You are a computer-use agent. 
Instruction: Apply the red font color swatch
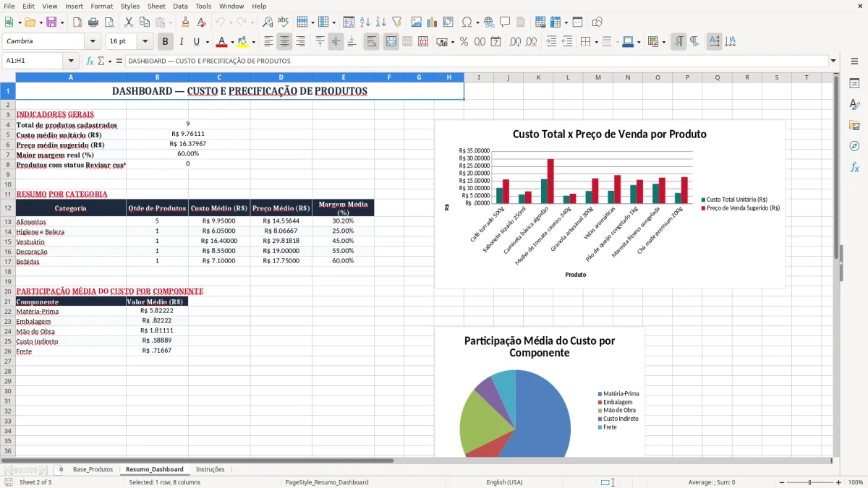click(x=221, y=42)
